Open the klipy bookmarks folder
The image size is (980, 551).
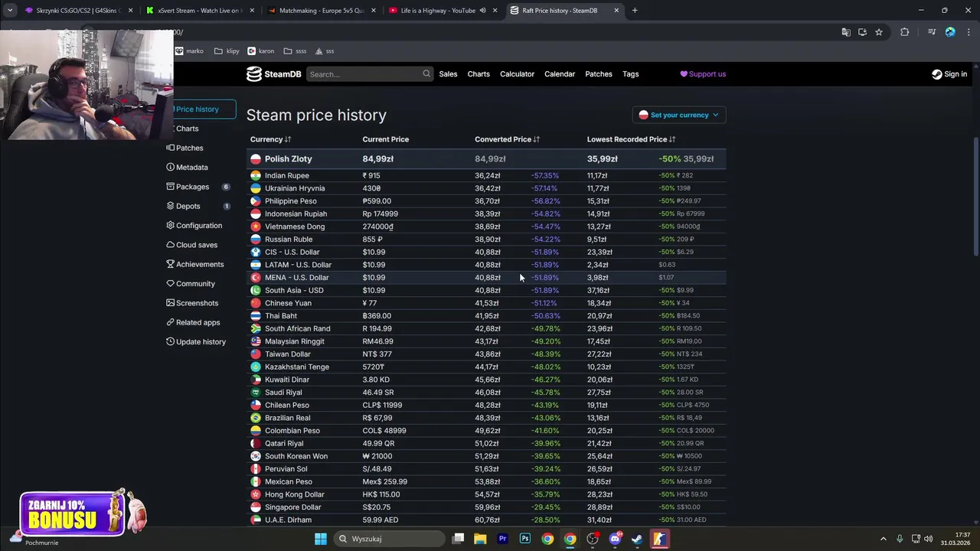(227, 51)
